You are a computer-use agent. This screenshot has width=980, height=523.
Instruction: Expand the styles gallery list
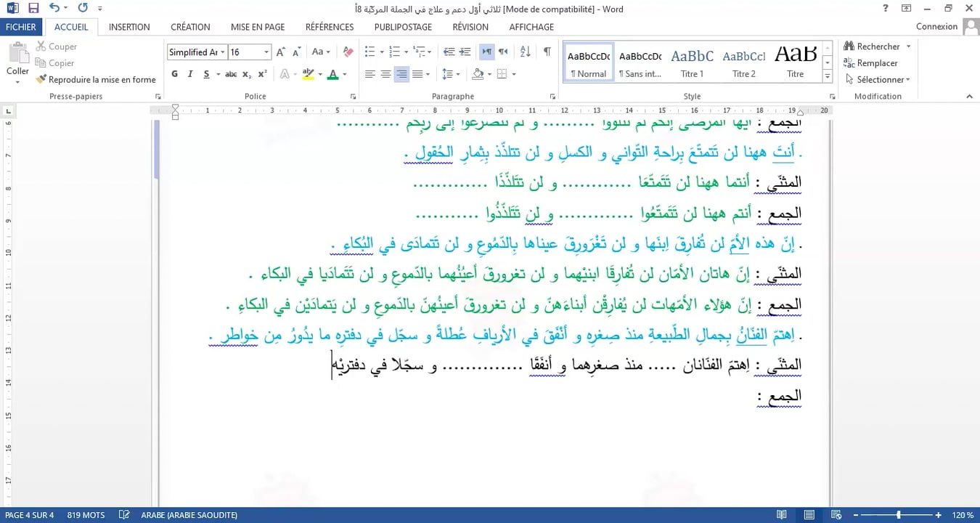827,77
